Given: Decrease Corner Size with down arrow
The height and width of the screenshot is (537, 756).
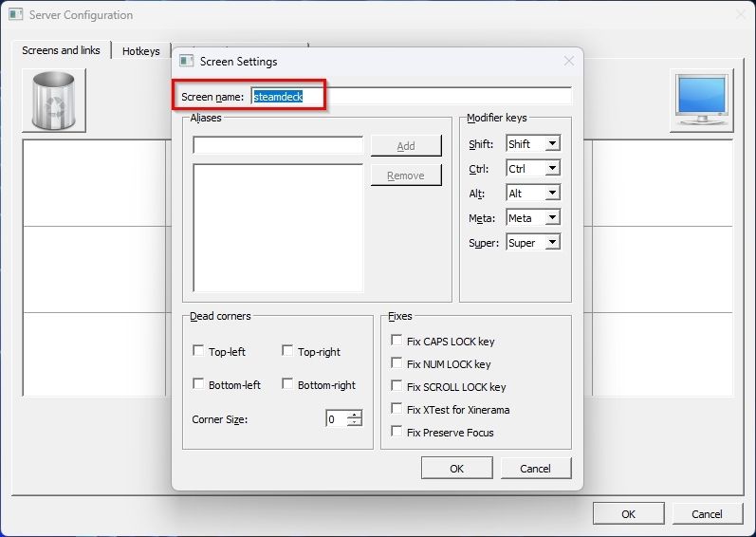Looking at the screenshot, I should coord(355,422).
